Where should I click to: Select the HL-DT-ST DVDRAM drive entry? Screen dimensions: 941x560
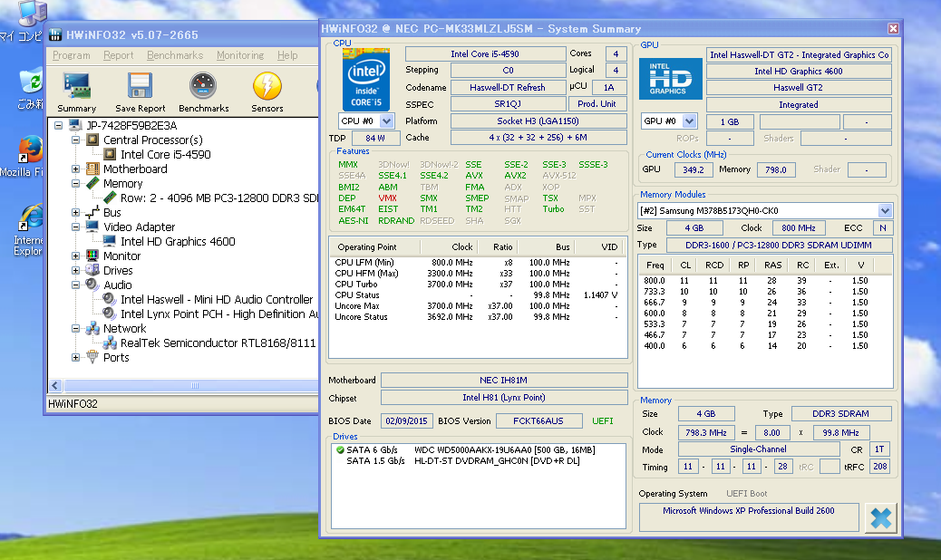tap(497, 460)
